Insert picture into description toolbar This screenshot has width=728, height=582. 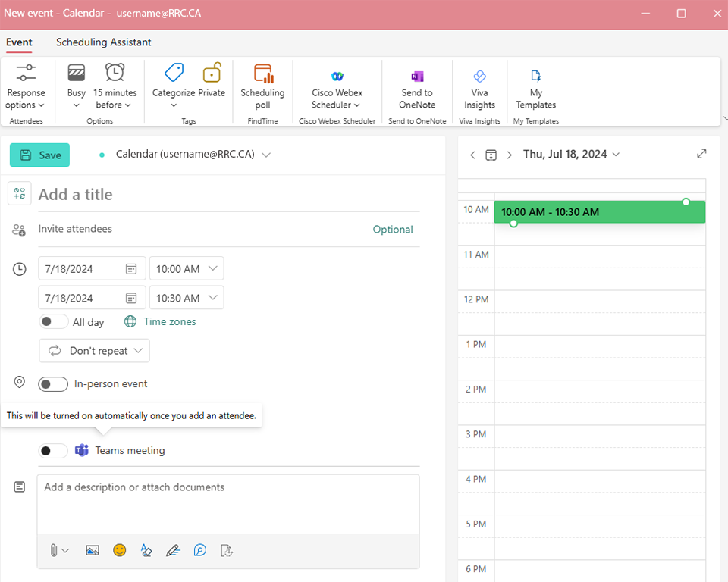tap(93, 550)
